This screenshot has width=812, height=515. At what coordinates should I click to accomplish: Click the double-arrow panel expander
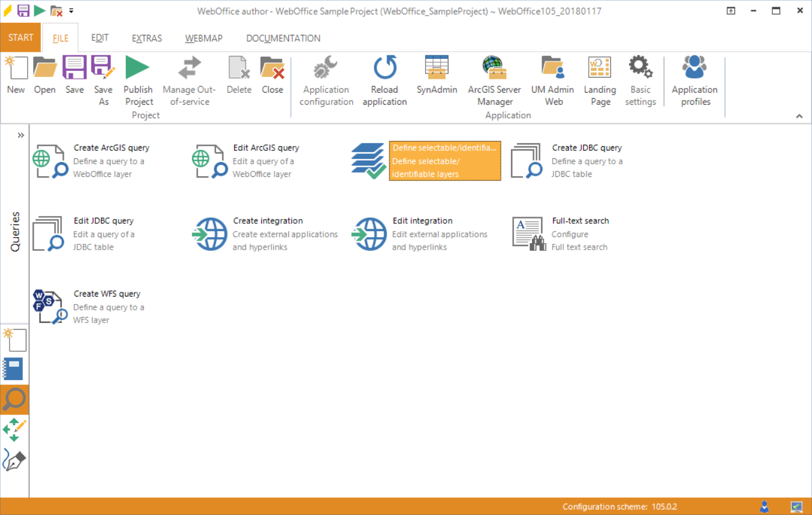(20, 135)
